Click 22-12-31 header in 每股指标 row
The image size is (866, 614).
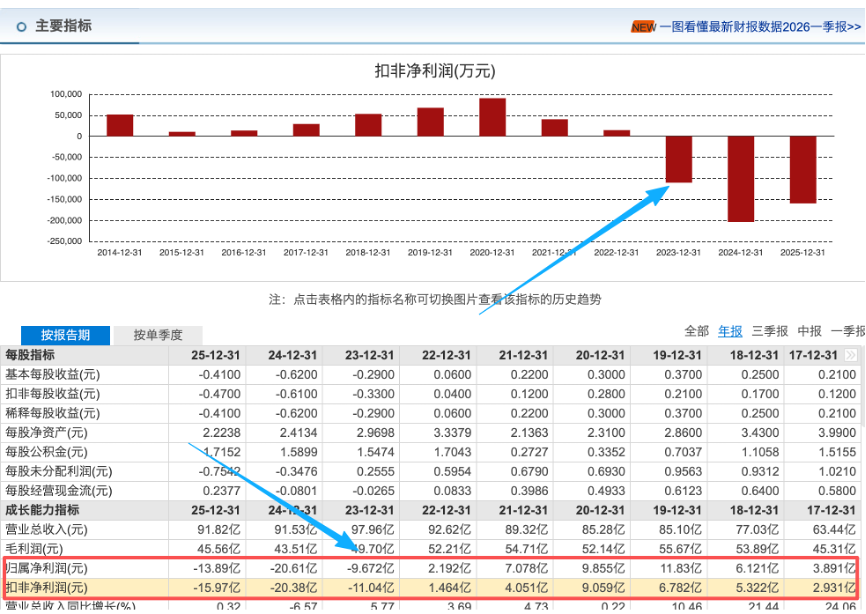446,355
